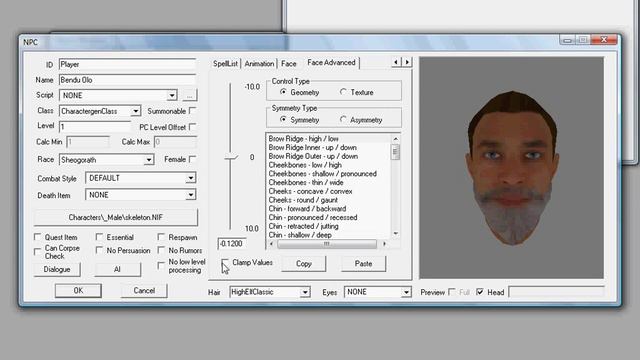The height and width of the screenshot is (360, 640).
Task: Minimize the NPC window
Action: (x=567, y=40)
